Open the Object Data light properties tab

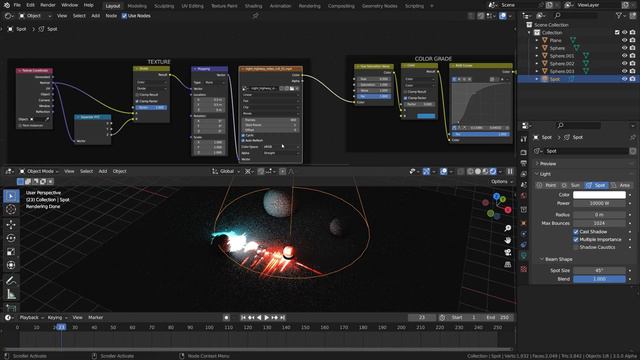pyautogui.click(x=524, y=256)
